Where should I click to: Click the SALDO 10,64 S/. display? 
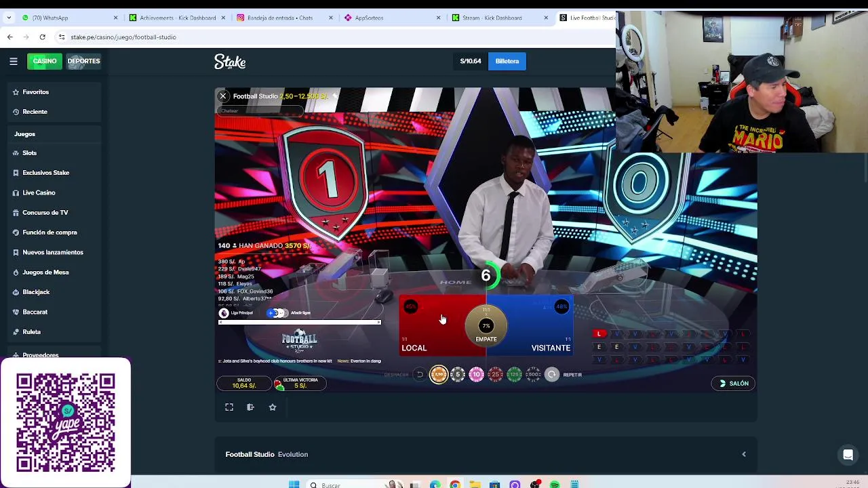coord(244,384)
